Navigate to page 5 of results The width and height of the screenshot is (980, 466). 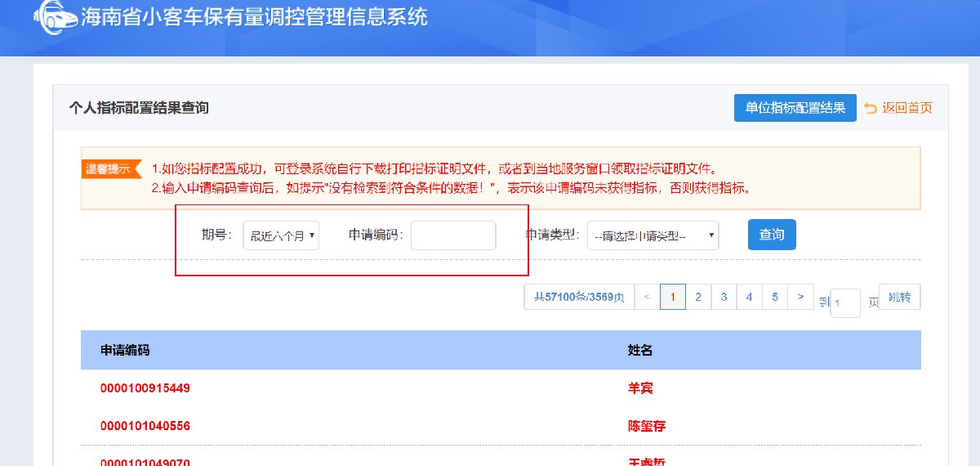point(775,297)
